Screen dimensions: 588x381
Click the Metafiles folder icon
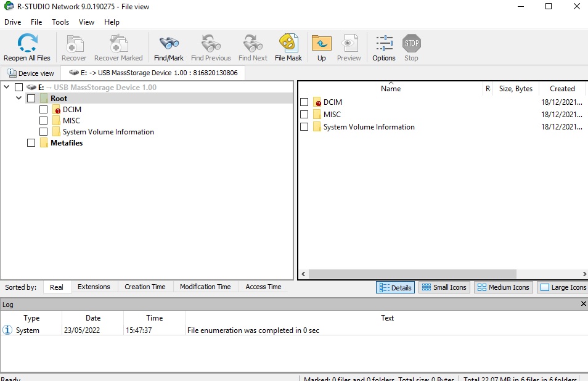(x=44, y=143)
